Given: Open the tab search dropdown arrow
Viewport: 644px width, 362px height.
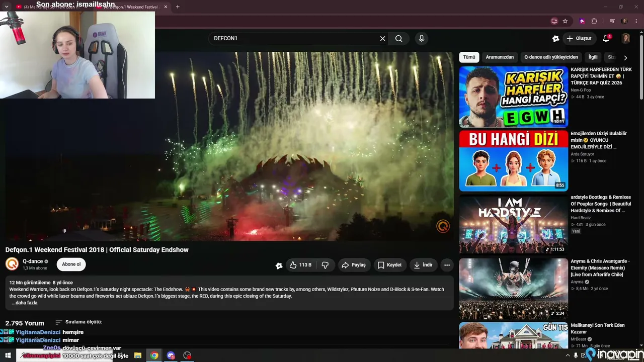Looking at the screenshot, I should (7, 7).
